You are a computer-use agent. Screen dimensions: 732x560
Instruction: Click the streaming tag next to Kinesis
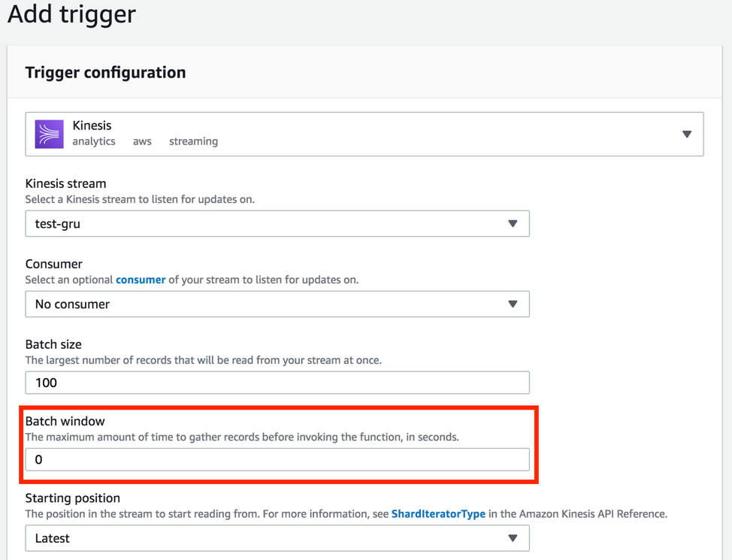click(x=193, y=141)
